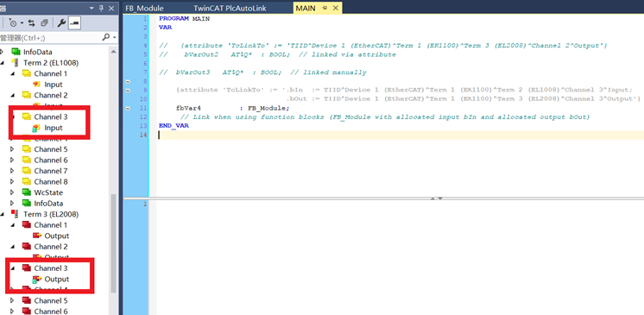644x315 pixels.
Task: Click red Channel 2 folder icon under Term 3
Action: (26, 247)
